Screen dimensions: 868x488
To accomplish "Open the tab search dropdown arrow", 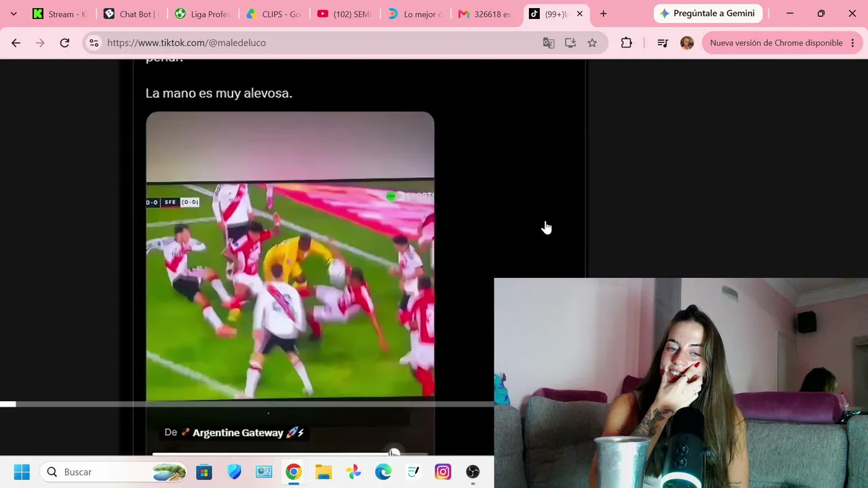I will tap(14, 14).
